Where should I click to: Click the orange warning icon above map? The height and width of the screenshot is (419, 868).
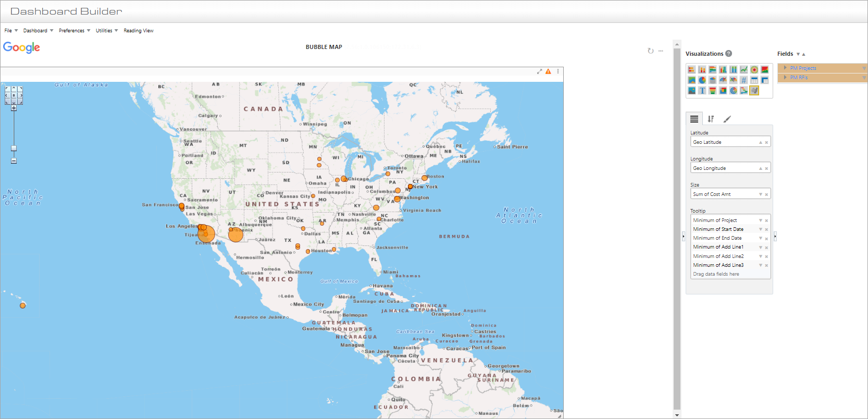click(548, 71)
